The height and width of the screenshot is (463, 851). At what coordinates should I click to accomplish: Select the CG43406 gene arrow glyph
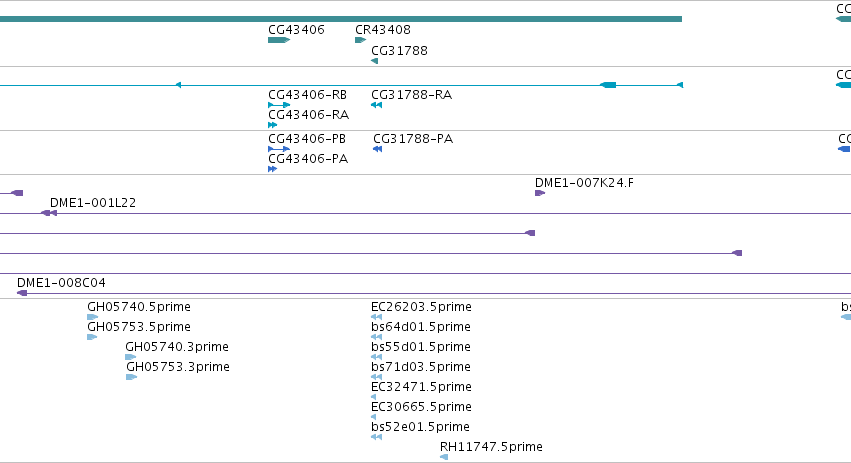tap(279, 40)
